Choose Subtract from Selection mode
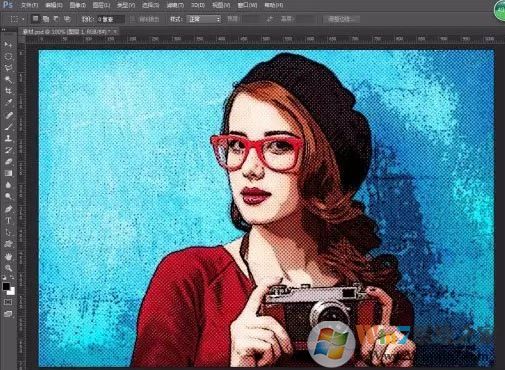Viewport: 505px width, 370px height. pyautogui.click(x=57, y=19)
